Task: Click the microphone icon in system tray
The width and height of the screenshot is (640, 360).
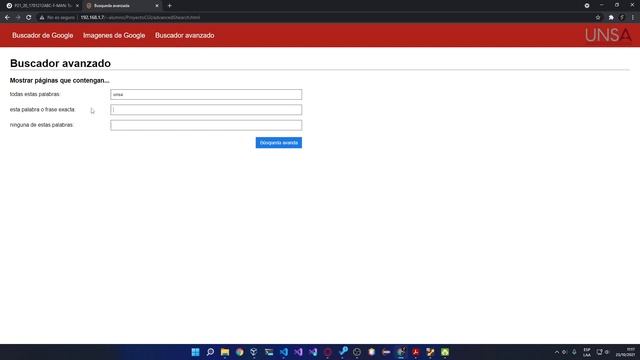Action: click(x=574, y=352)
